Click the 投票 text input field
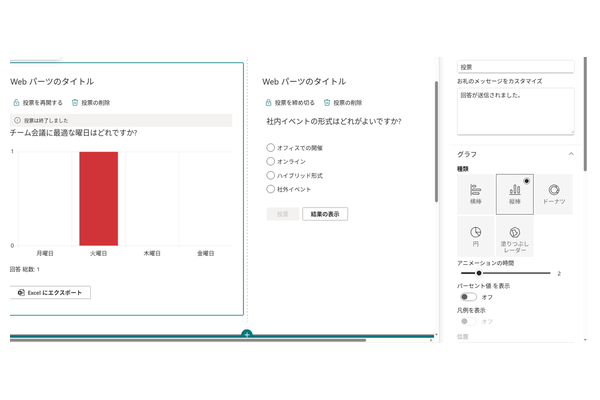The image size is (600, 400). pos(515,67)
